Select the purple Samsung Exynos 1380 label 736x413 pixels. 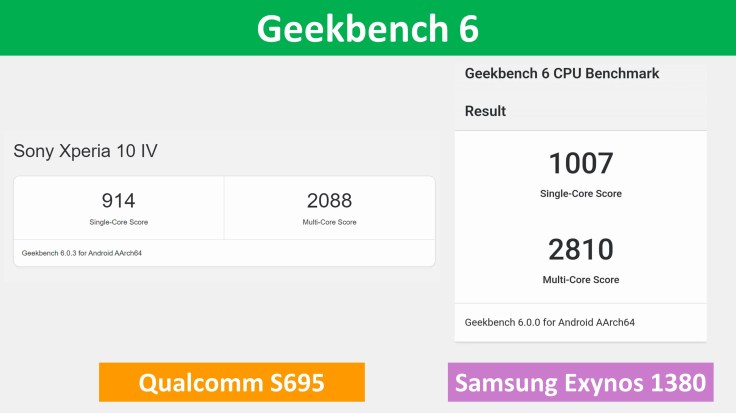(581, 382)
